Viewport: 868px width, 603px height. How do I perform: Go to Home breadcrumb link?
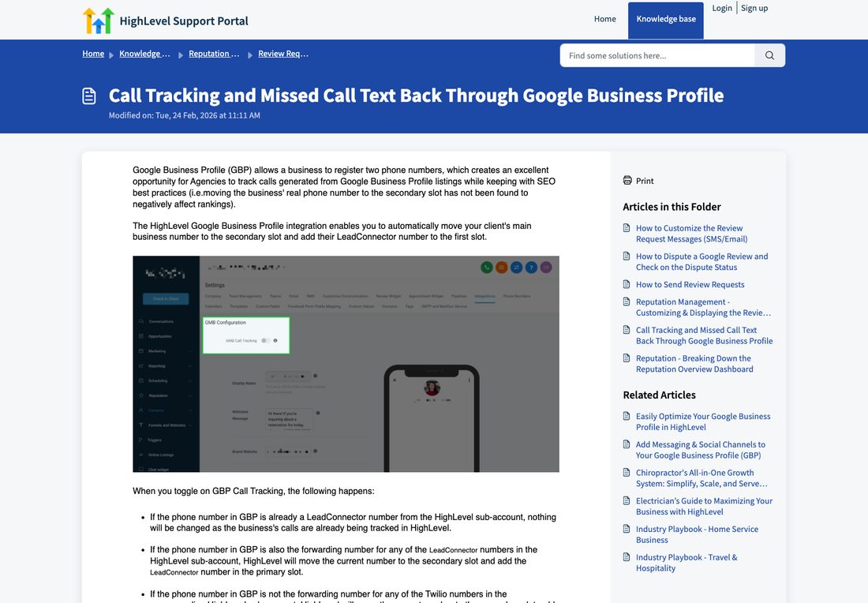[x=93, y=54]
